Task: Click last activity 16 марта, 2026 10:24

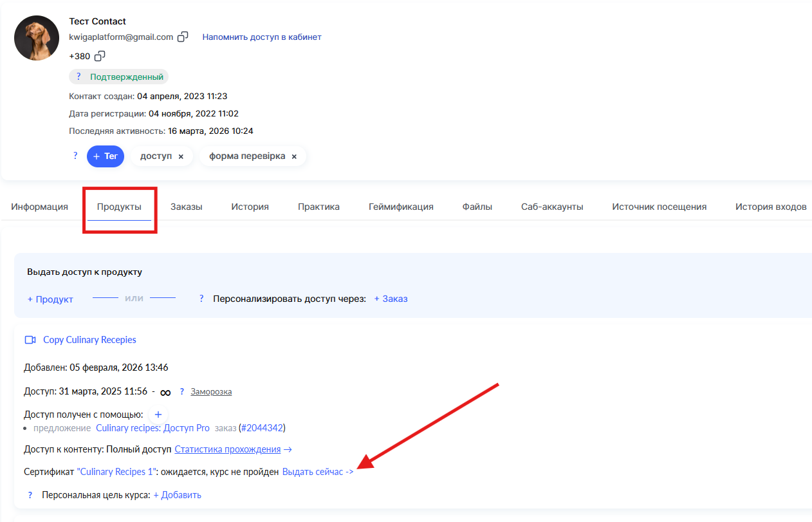Action: (x=211, y=131)
